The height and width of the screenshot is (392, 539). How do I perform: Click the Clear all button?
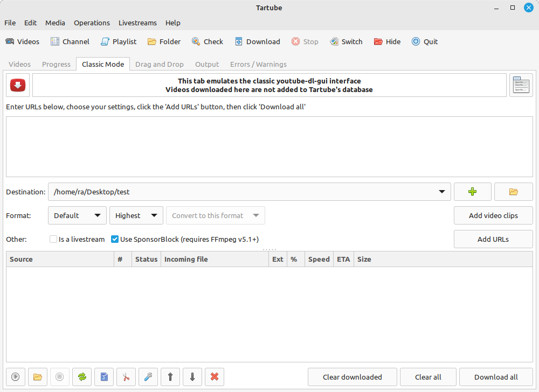(x=428, y=377)
